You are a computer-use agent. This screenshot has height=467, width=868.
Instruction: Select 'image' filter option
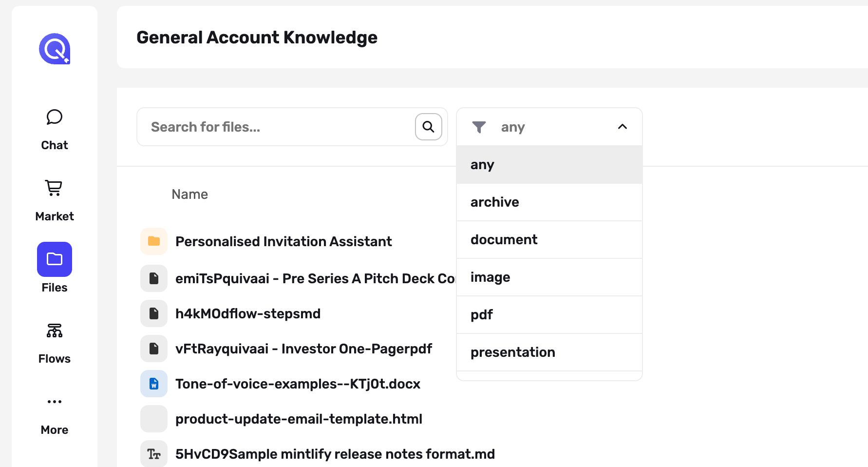[x=549, y=277]
